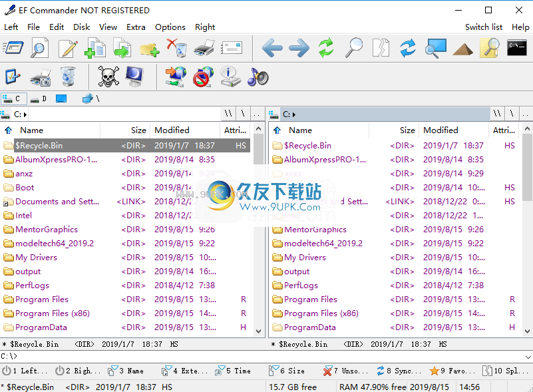Click the Copy files toolbar icon
The width and height of the screenshot is (533, 392).
tap(95, 48)
